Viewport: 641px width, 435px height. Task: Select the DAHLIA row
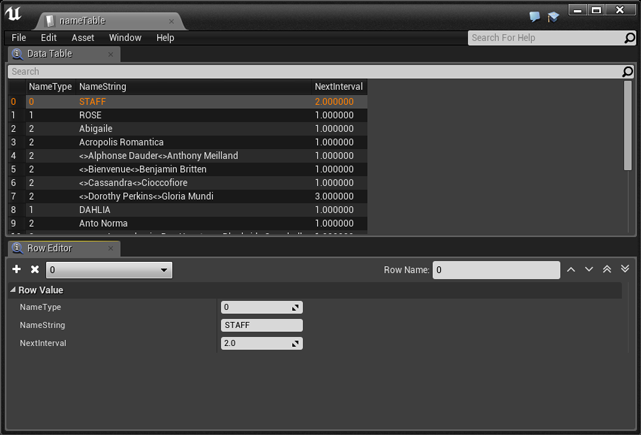tap(188, 210)
